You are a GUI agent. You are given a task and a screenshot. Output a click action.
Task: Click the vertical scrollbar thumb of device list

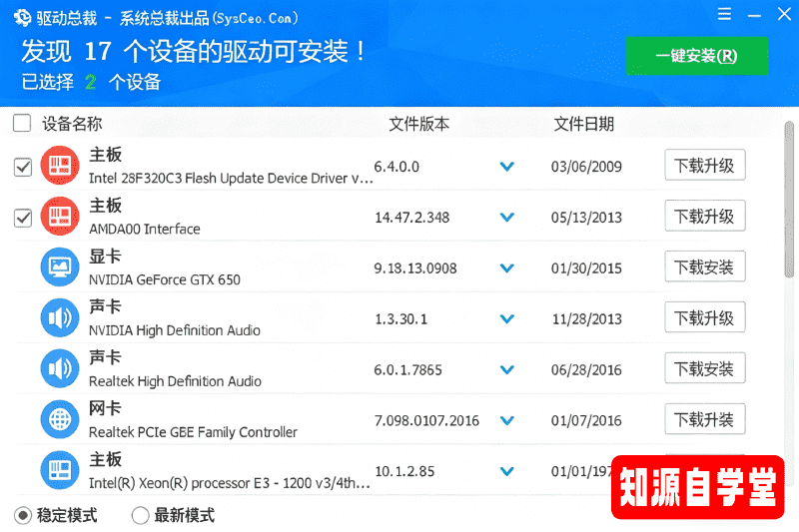coord(789,200)
